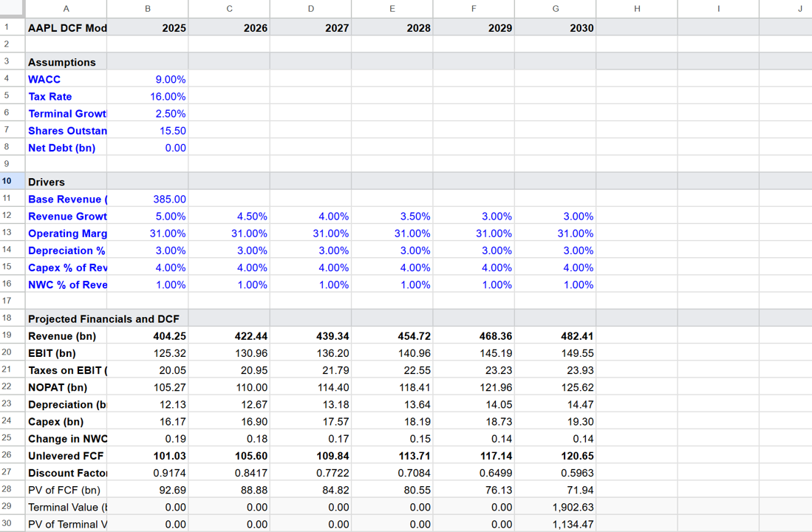Click the Net Debt (bn) label
The height and width of the screenshot is (532, 812).
[x=66, y=147]
